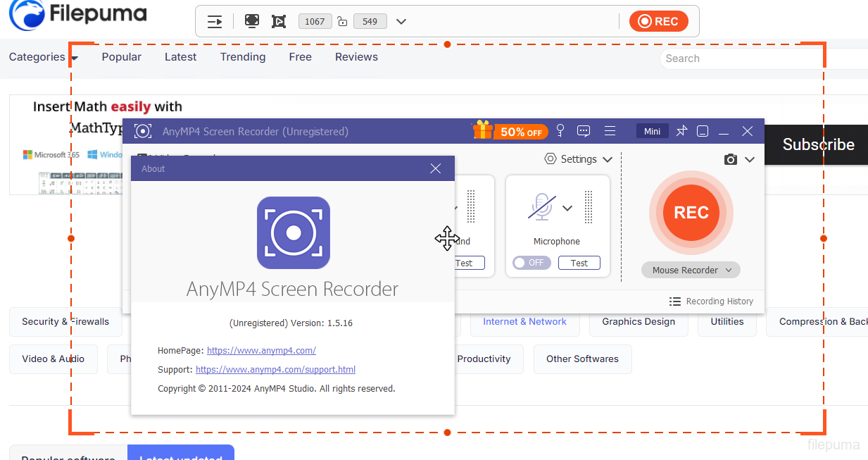Expand the snapshot options arrow beside camera
868x460 pixels.
click(x=750, y=160)
